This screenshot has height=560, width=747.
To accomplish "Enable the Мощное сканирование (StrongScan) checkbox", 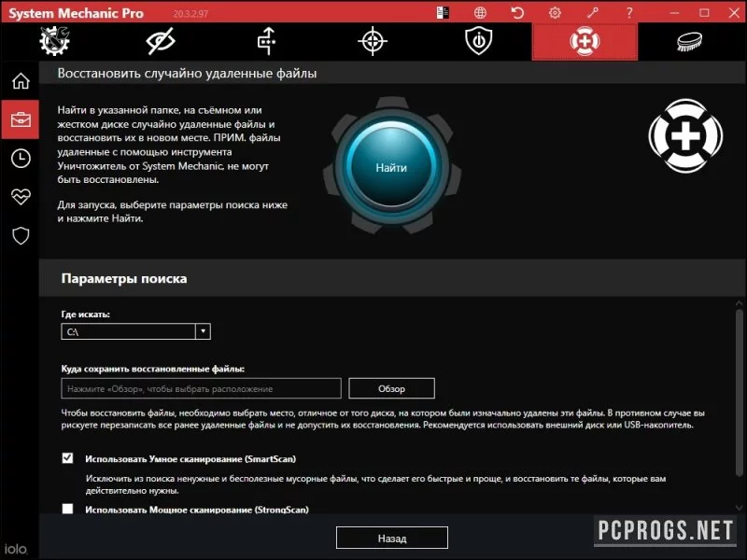I will click(67, 509).
